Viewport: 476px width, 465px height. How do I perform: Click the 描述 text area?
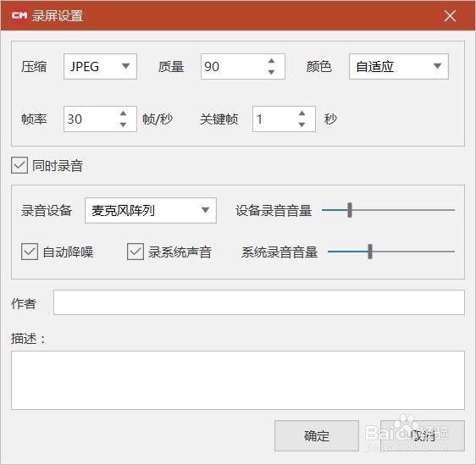coord(238,380)
